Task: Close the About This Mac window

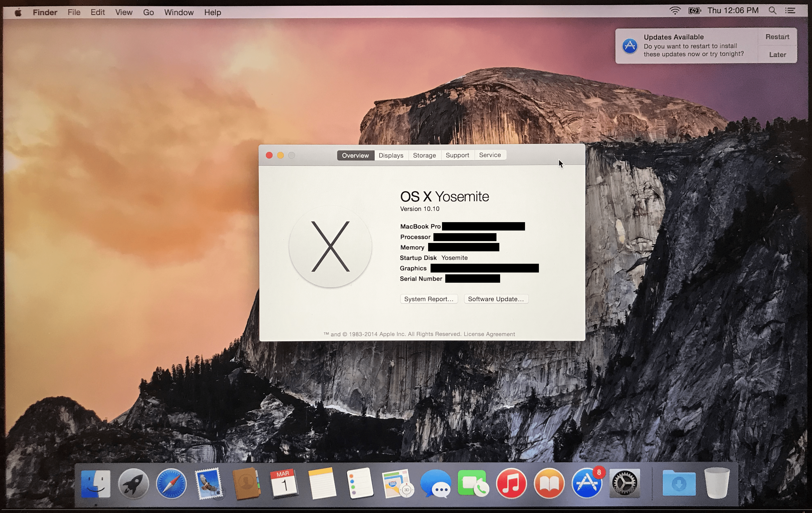Action: click(269, 155)
